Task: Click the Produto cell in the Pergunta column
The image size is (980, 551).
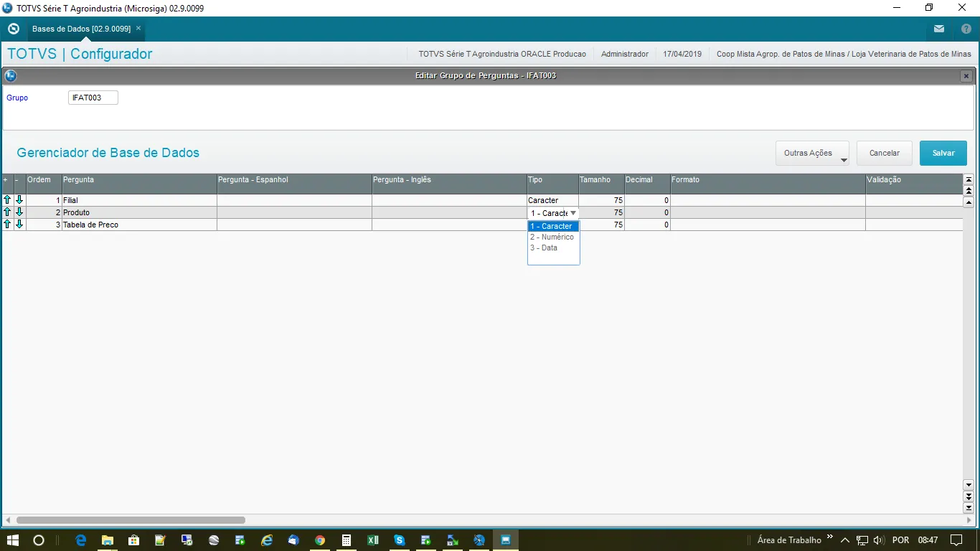Action: [139, 213]
